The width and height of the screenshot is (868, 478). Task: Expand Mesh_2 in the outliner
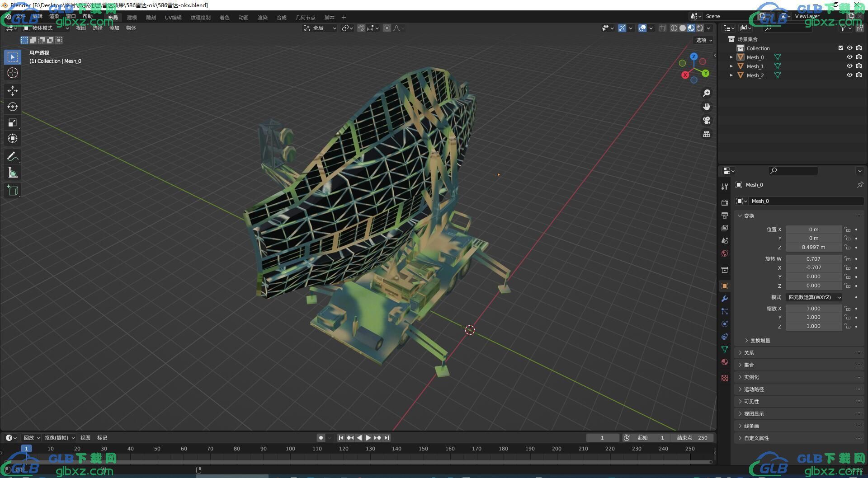click(x=731, y=75)
